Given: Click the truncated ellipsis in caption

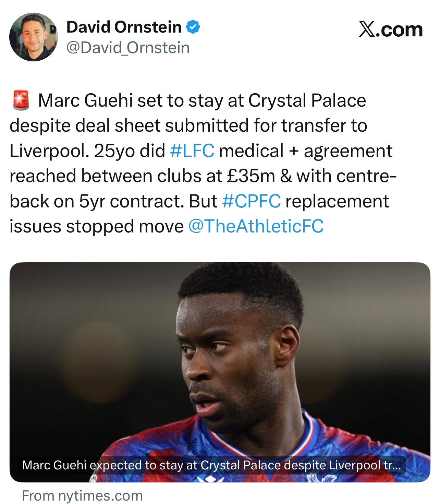Looking at the screenshot, I should [x=395, y=466].
